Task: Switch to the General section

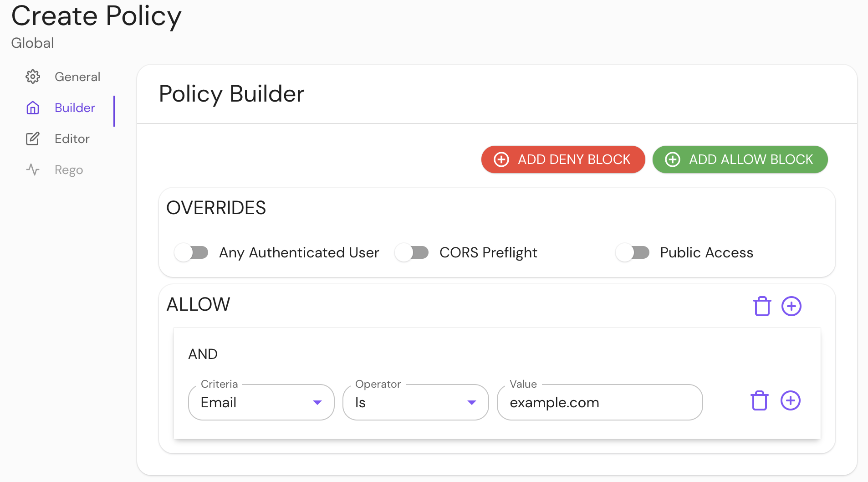Action: (x=77, y=77)
